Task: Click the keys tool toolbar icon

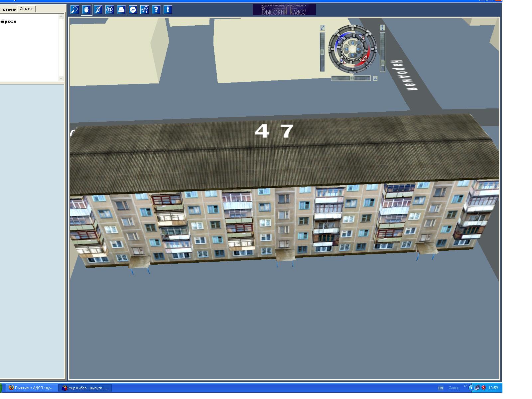Action: (144, 10)
